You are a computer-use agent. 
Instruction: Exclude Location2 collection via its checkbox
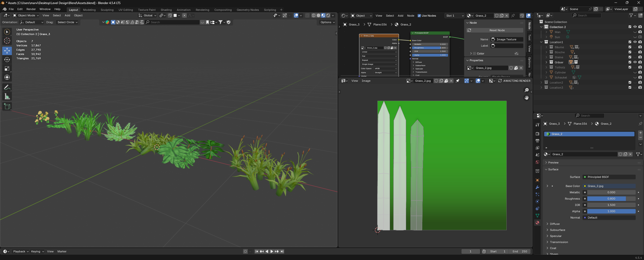tap(630, 83)
